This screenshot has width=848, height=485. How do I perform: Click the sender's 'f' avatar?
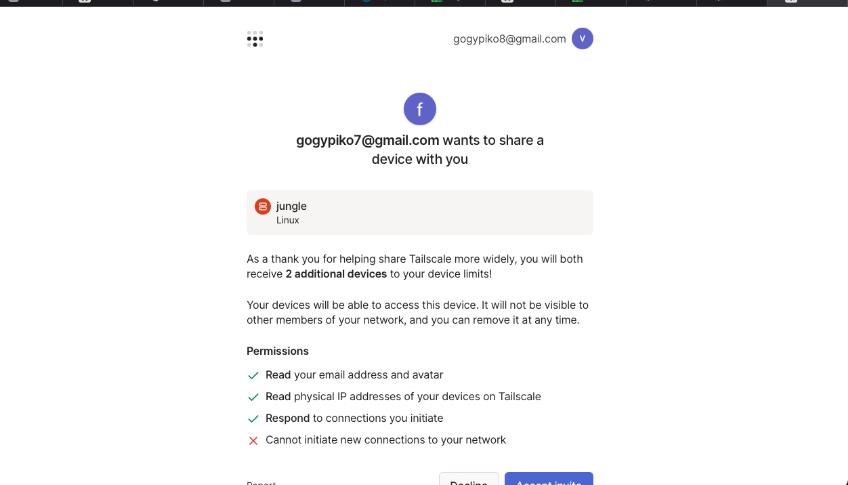[x=420, y=109]
